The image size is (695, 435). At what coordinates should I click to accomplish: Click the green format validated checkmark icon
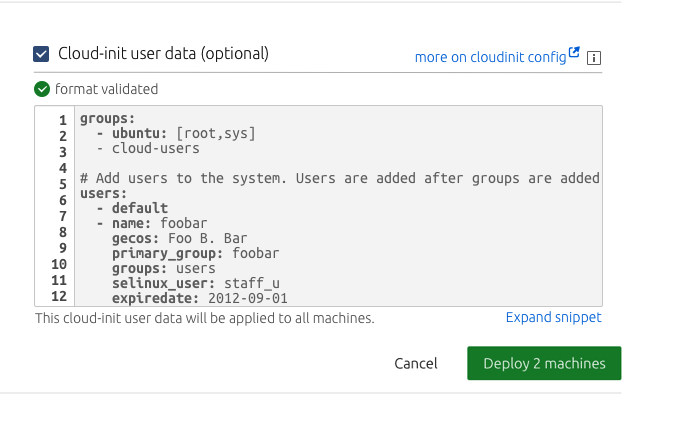click(x=42, y=89)
